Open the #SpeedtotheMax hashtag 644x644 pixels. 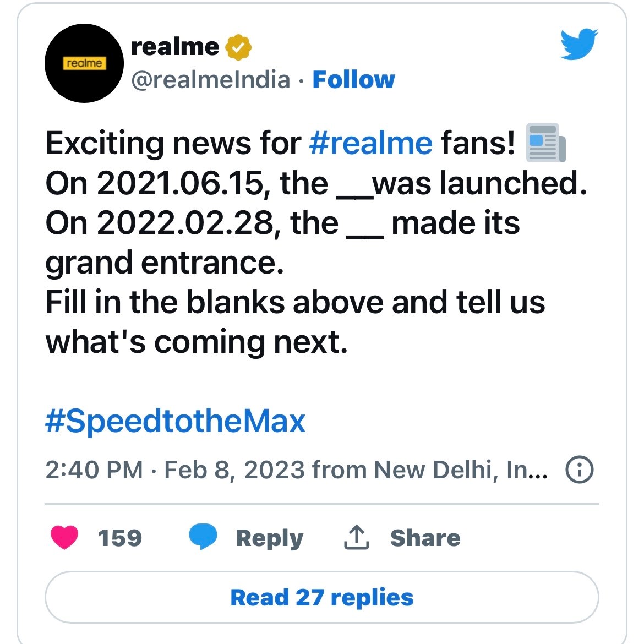(x=175, y=422)
